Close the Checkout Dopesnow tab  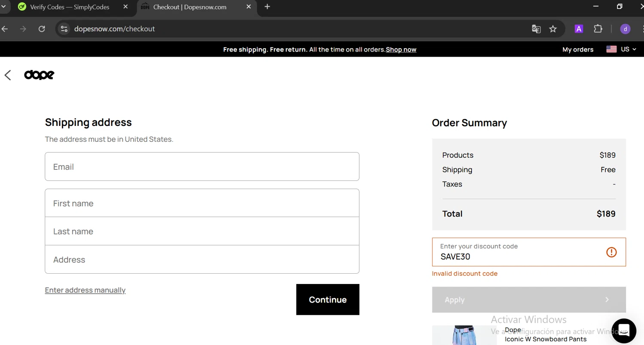(249, 7)
